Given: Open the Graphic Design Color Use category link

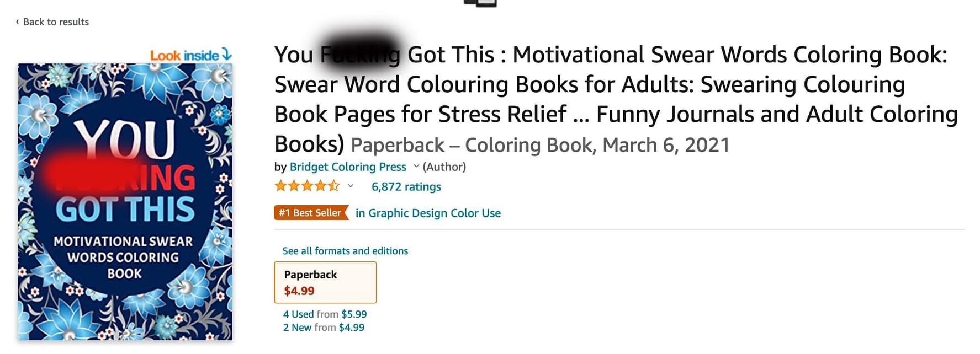Looking at the screenshot, I should 428,213.
